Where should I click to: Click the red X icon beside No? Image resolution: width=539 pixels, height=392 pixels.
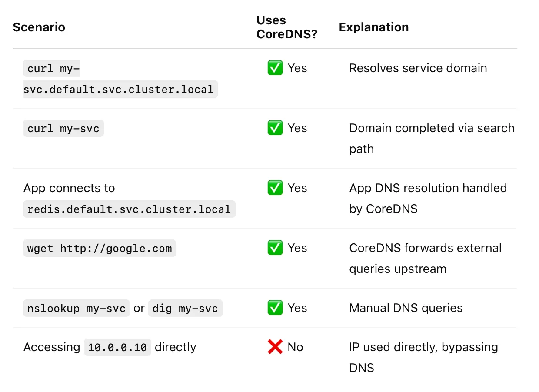pos(275,347)
